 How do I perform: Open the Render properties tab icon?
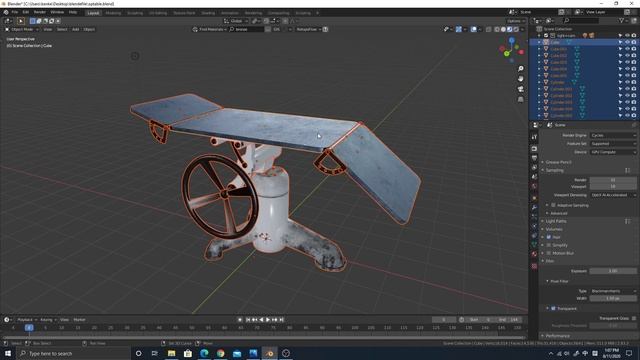click(x=534, y=149)
